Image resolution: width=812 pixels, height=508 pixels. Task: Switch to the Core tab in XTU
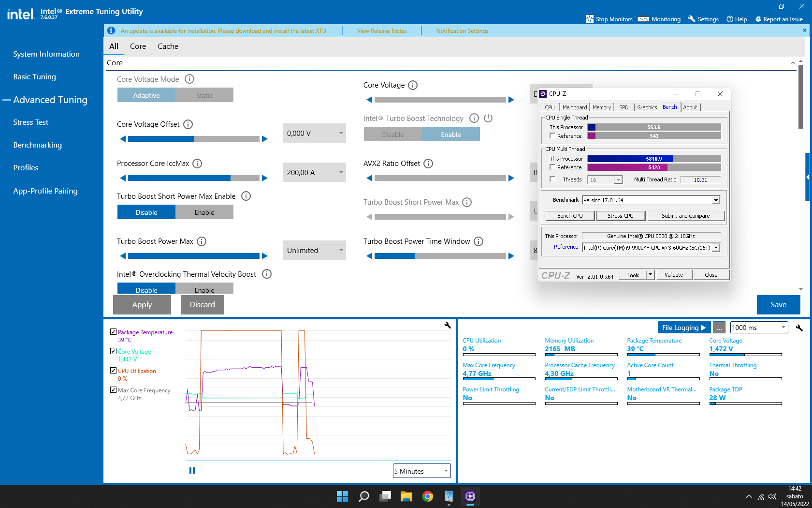point(138,46)
